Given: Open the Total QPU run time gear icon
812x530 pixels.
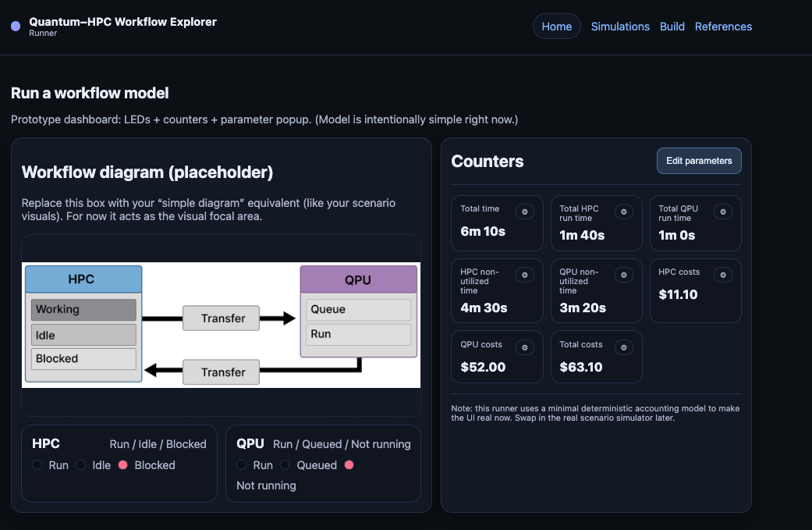Looking at the screenshot, I should (x=723, y=211).
